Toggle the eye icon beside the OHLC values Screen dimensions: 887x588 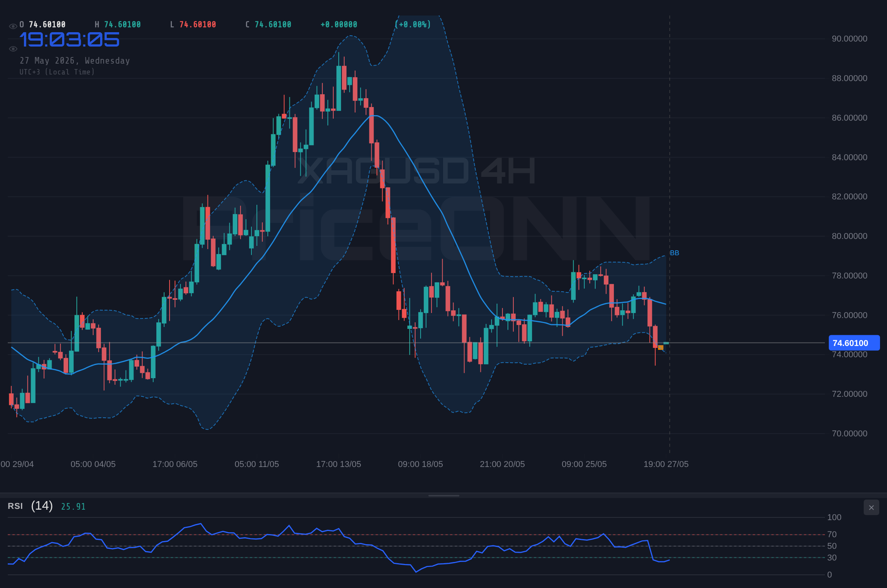pyautogui.click(x=13, y=26)
